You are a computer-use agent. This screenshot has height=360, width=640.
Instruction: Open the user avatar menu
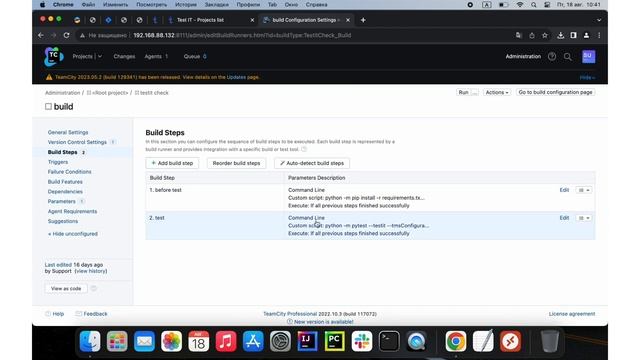588,56
